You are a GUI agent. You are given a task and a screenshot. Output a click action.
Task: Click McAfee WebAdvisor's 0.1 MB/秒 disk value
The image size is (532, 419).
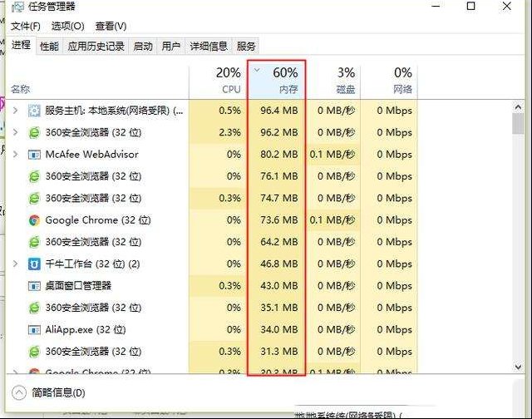(332, 155)
